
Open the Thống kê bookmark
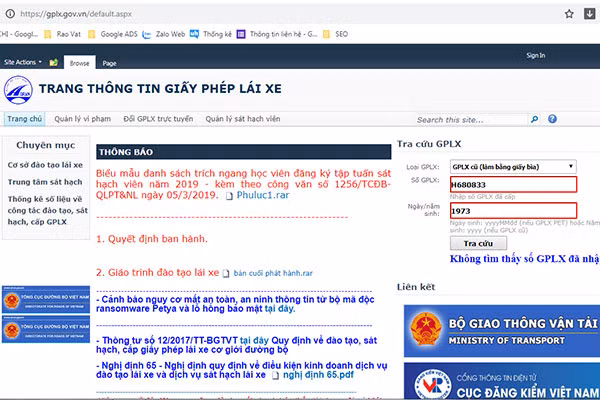(x=211, y=34)
